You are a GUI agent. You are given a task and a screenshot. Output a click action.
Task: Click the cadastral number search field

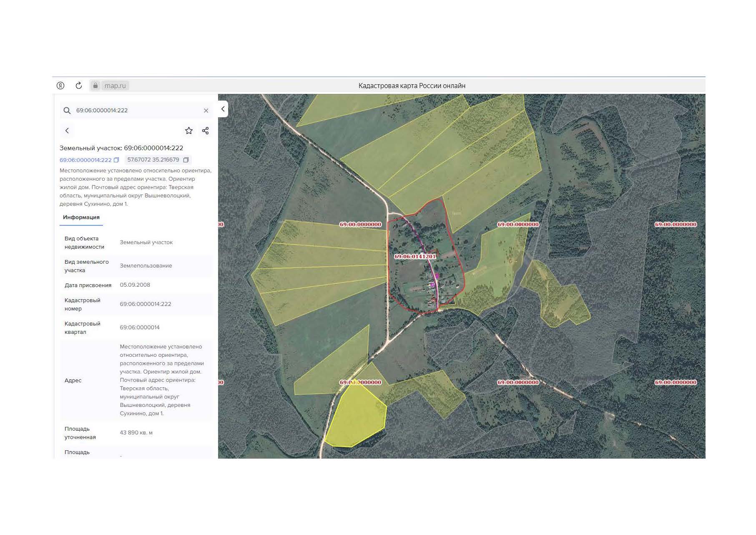136,111
